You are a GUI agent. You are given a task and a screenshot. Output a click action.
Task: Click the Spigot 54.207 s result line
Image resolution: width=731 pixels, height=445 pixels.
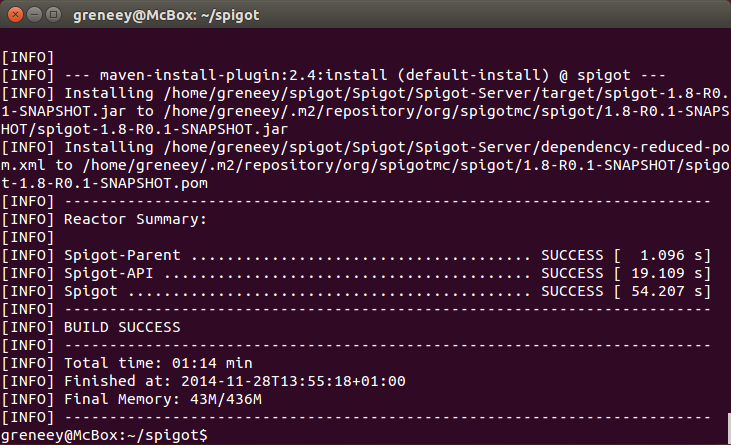coord(356,291)
